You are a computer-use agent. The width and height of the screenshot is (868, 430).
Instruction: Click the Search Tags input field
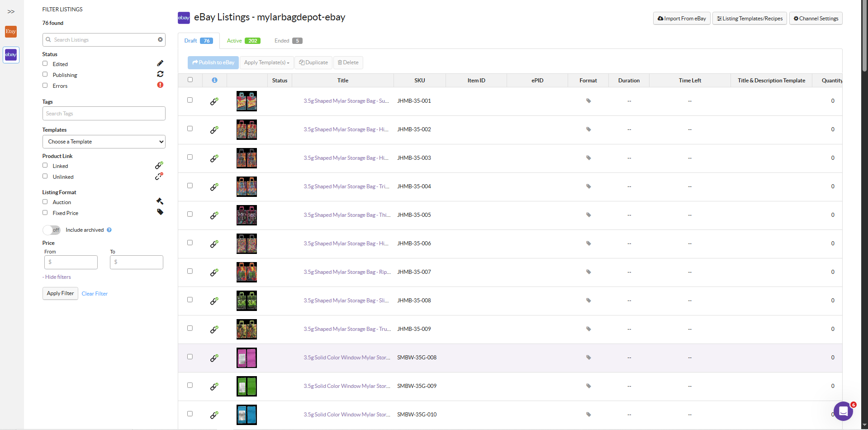(x=104, y=114)
